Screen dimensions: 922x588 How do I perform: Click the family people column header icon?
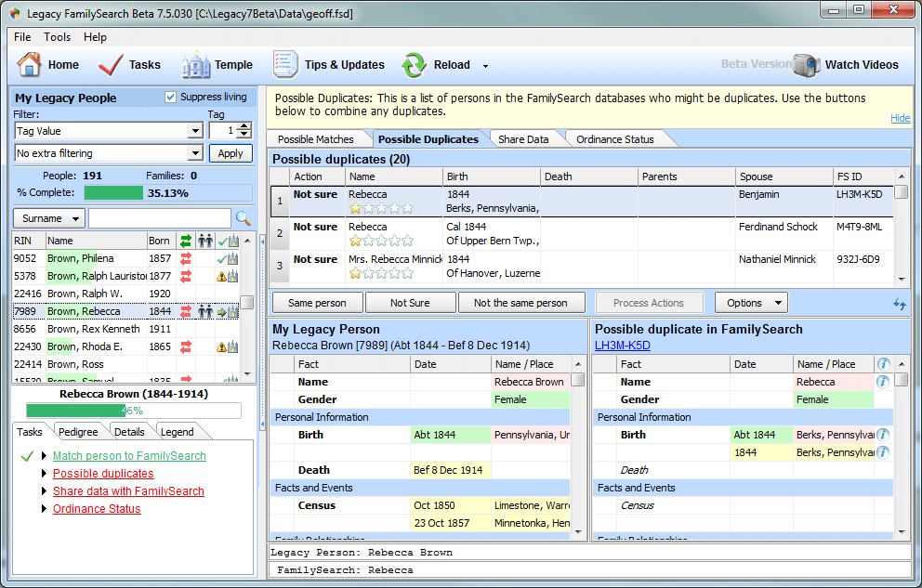click(x=205, y=241)
